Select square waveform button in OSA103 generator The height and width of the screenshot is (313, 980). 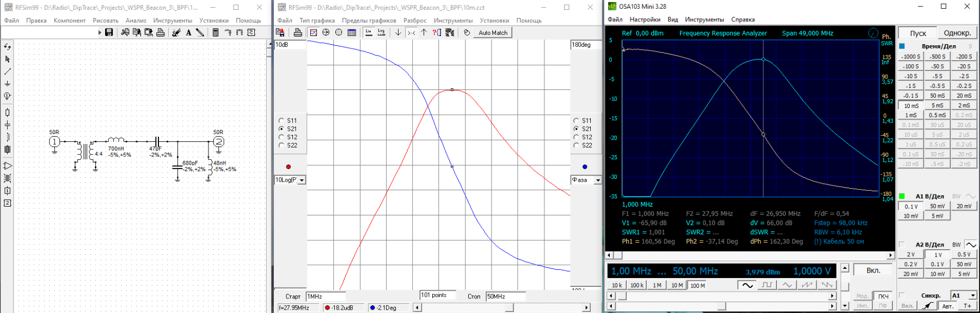coord(767,285)
